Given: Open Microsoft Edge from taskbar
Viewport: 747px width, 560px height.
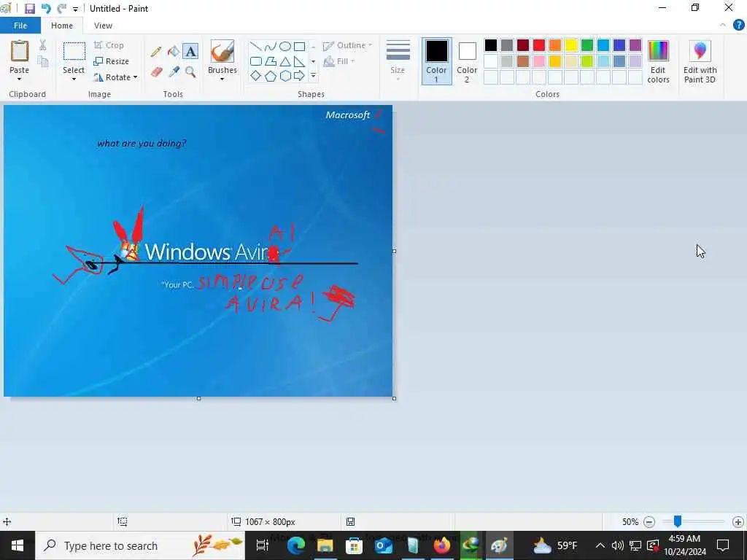Looking at the screenshot, I should 295,545.
